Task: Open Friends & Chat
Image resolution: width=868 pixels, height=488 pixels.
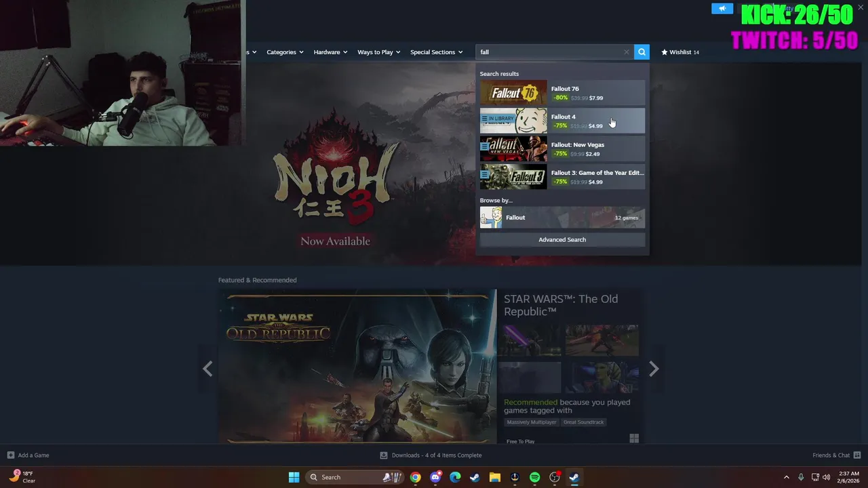Action: pyautogui.click(x=836, y=455)
